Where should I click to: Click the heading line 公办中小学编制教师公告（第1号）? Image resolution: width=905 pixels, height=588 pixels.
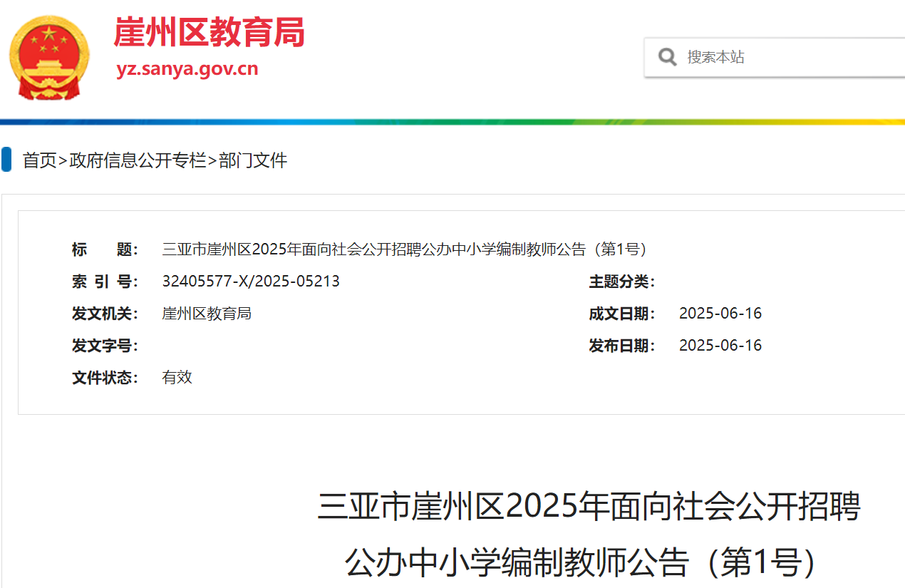[581, 562]
